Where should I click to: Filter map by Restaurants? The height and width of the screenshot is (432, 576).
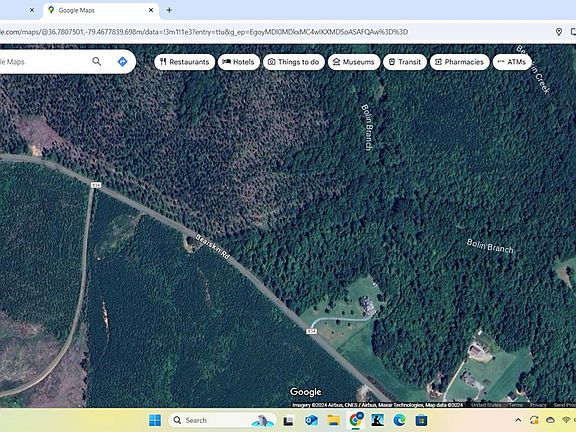pyautogui.click(x=184, y=62)
